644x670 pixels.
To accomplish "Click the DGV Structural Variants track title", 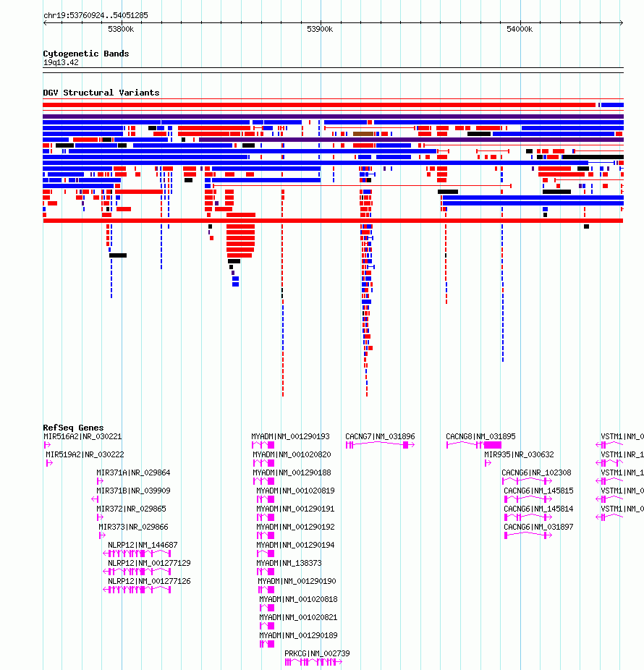I will (101, 93).
